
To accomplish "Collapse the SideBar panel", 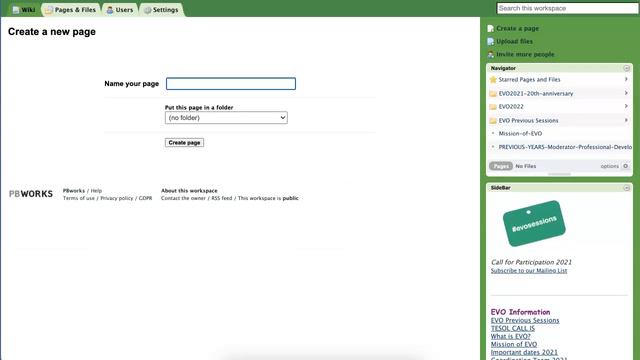I will point(627,188).
